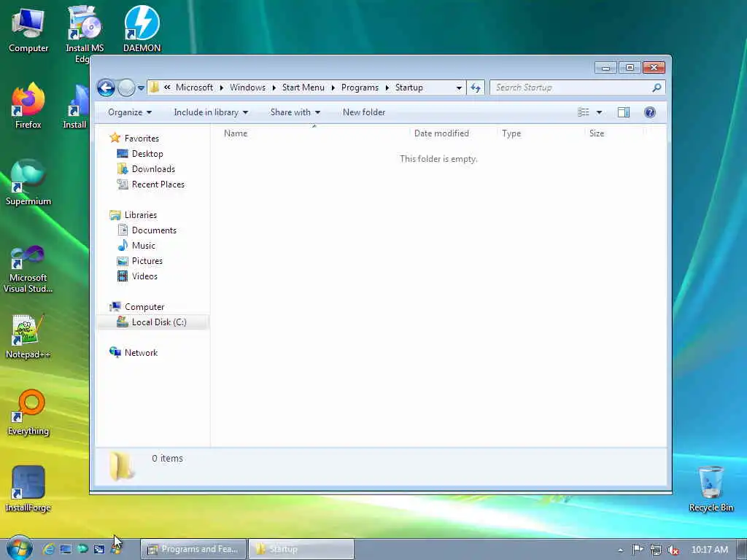Select Favorites in the navigation pane

(142, 139)
